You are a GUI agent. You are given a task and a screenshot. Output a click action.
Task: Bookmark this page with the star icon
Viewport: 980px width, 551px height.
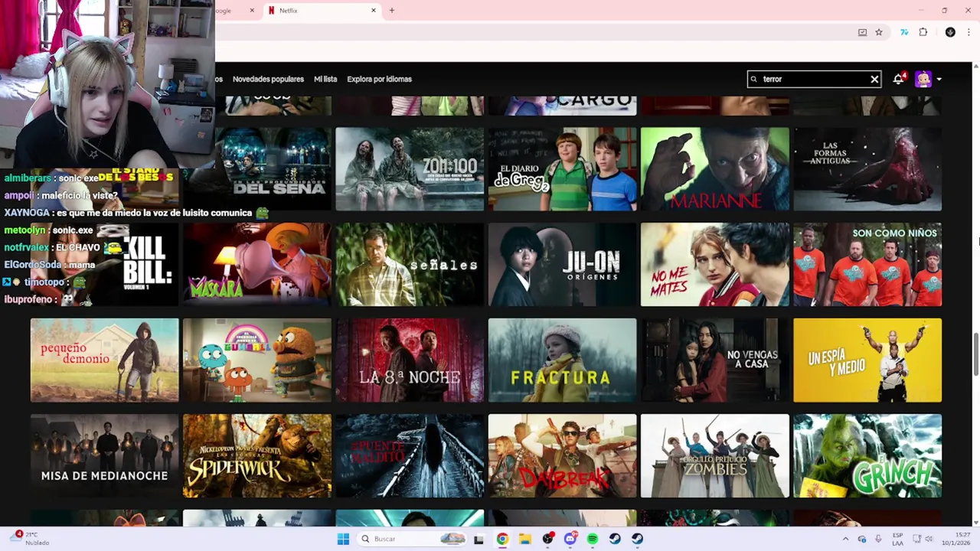click(879, 32)
